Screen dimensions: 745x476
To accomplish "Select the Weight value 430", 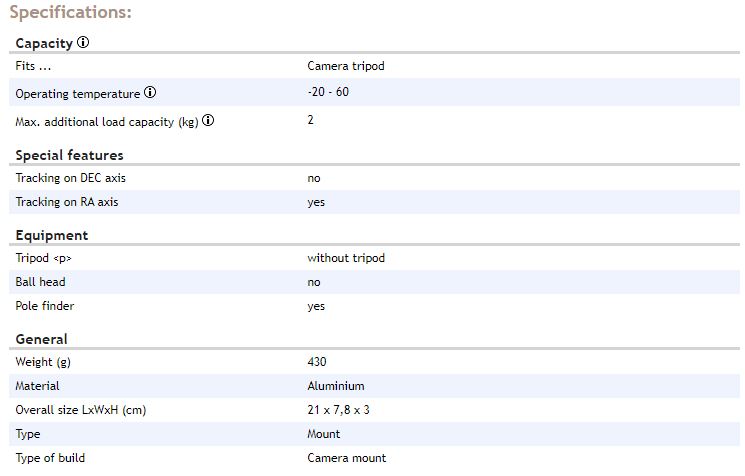I will click(317, 362).
